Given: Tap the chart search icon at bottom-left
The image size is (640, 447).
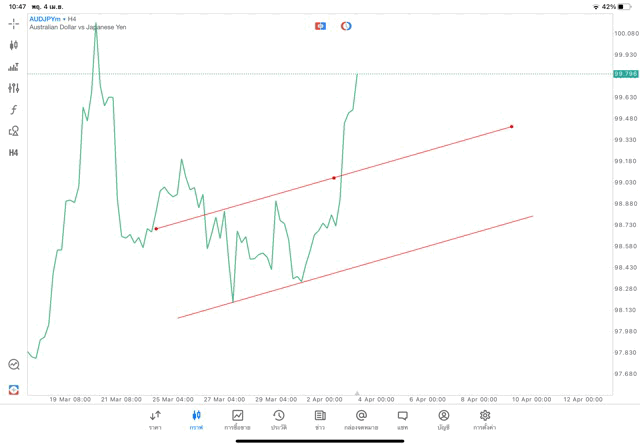Looking at the screenshot, I should [14, 365].
